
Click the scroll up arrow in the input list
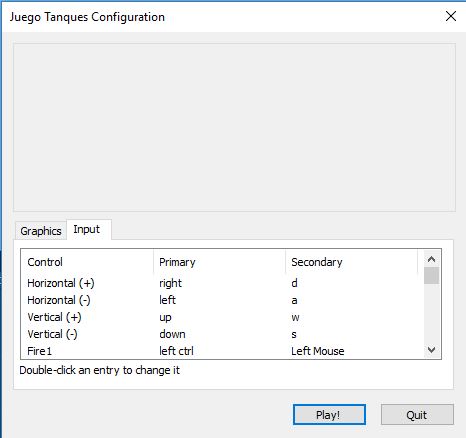point(431,259)
